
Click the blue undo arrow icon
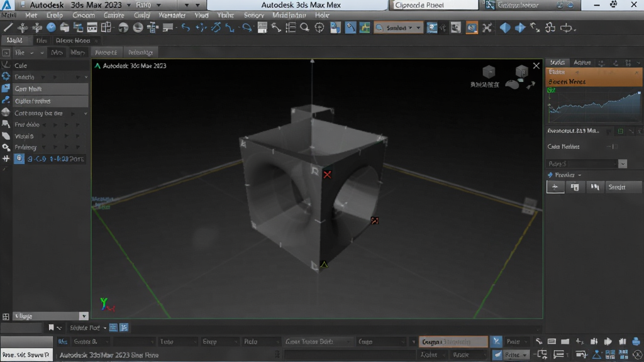[186, 28]
